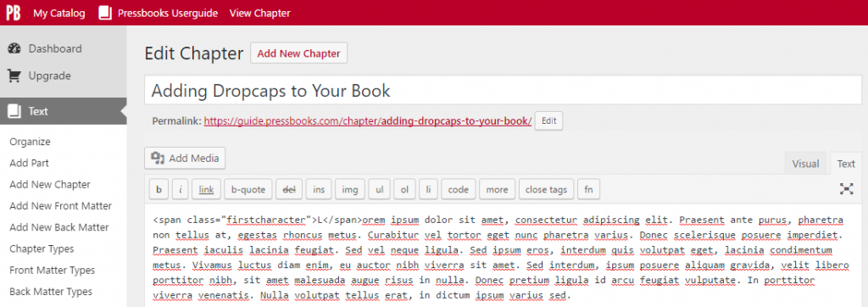The image size is (868, 307).
Task: Click the close tags button
Action: [547, 189]
